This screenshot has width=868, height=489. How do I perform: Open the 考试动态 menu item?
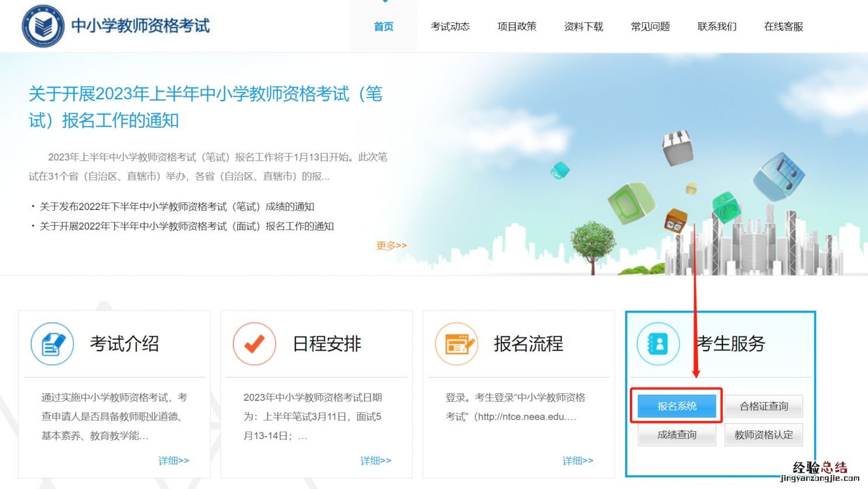tap(450, 27)
